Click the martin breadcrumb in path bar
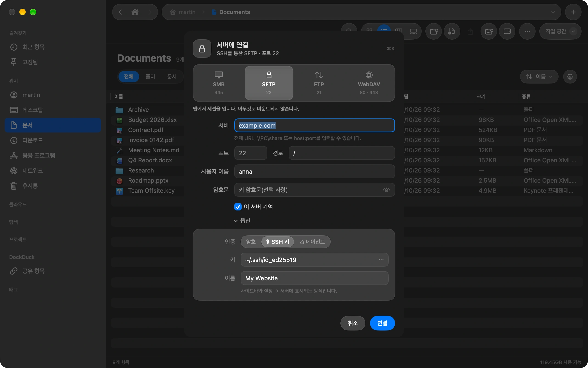This screenshot has height=368, width=588. pyautogui.click(x=183, y=12)
